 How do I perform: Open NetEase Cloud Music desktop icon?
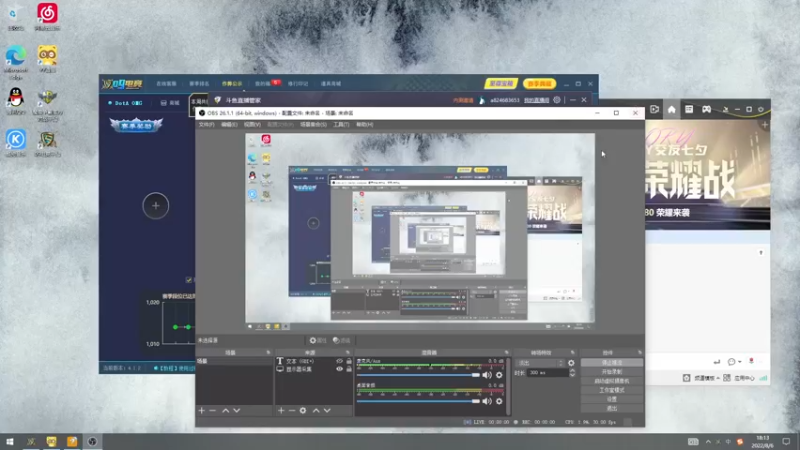click(47, 16)
